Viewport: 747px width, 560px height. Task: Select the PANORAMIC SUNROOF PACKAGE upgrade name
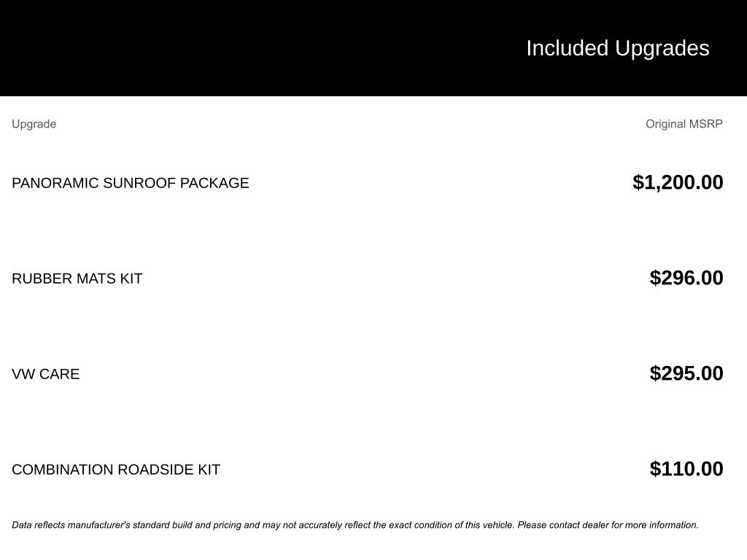coord(131,183)
